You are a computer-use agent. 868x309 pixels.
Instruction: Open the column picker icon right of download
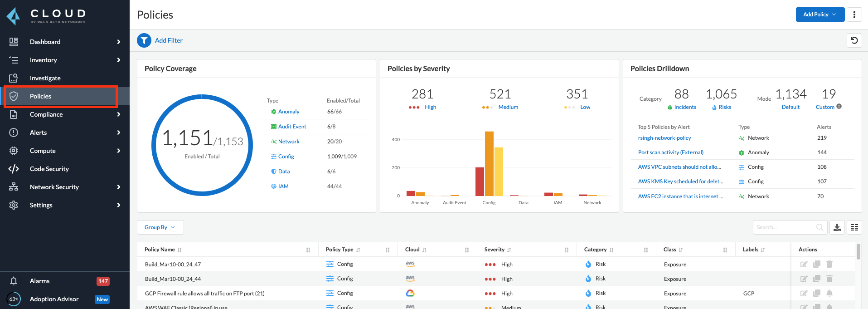coord(854,227)
